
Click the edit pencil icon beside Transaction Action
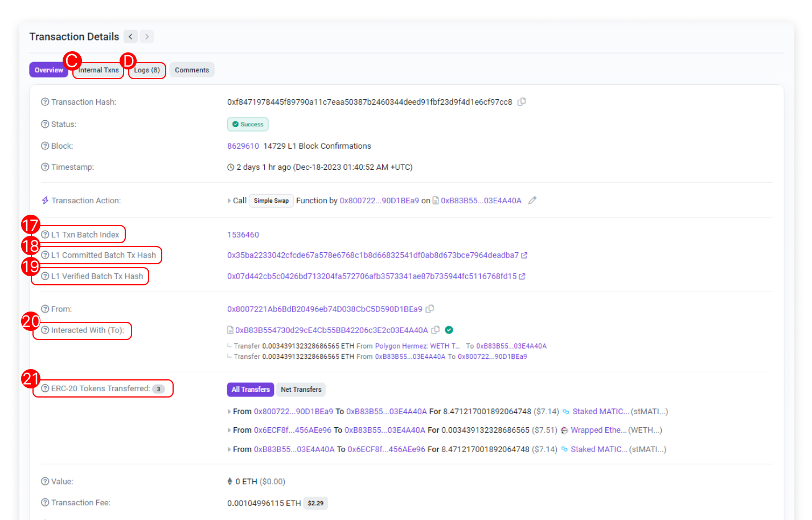coord(532,200)
